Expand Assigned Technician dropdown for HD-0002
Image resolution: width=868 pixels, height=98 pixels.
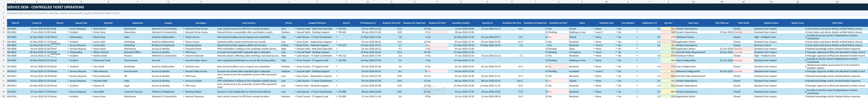[x=337, y=32]
